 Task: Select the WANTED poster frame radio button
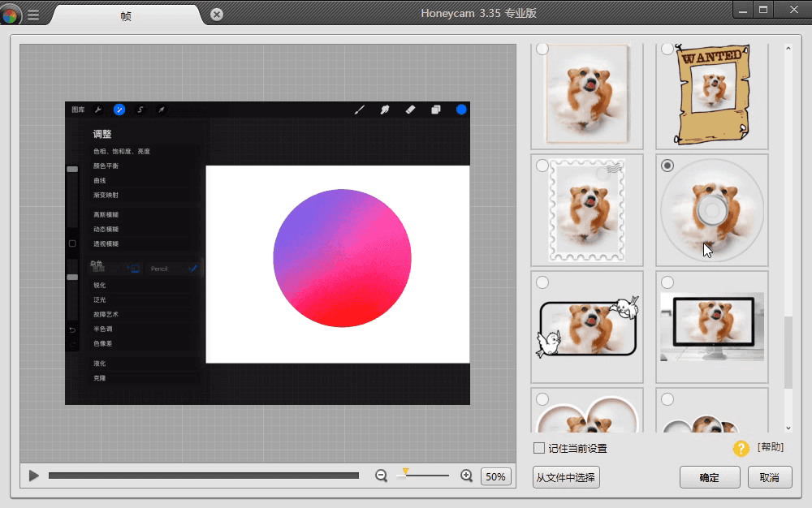click(667, 50)
